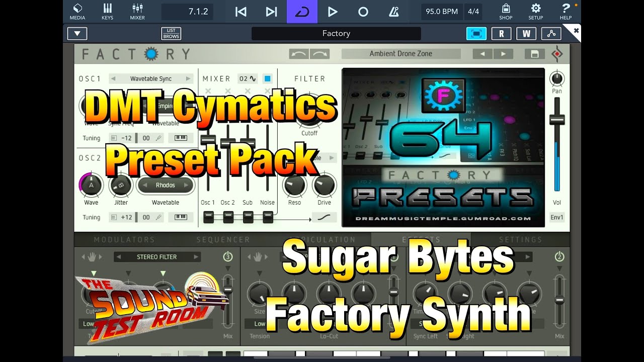Toggle Osc 1 filter routing switch
This screenshot has height=362, width=644.
208,217
